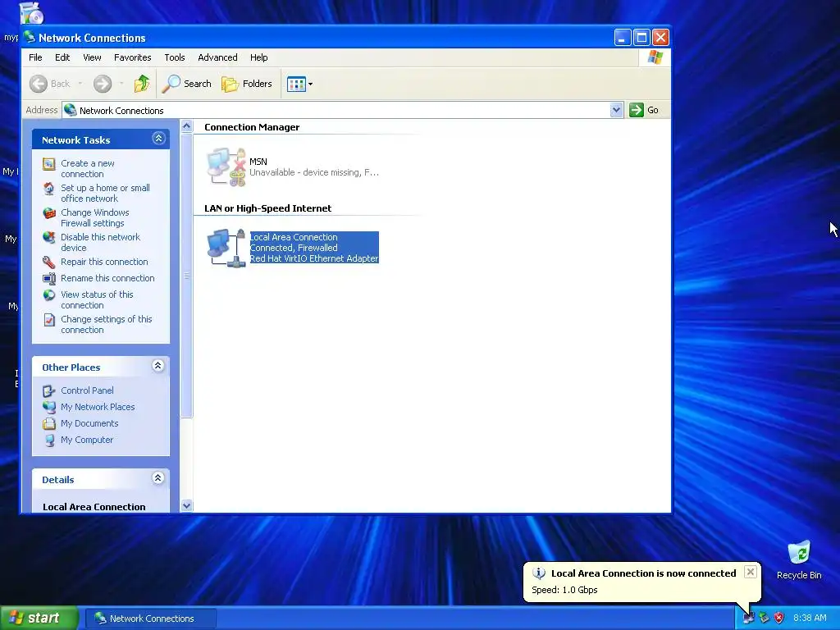The width and height of the screenshot is (840, 630).
Task: Open the Back history dropdown arrow
Action: coord(80,84)
